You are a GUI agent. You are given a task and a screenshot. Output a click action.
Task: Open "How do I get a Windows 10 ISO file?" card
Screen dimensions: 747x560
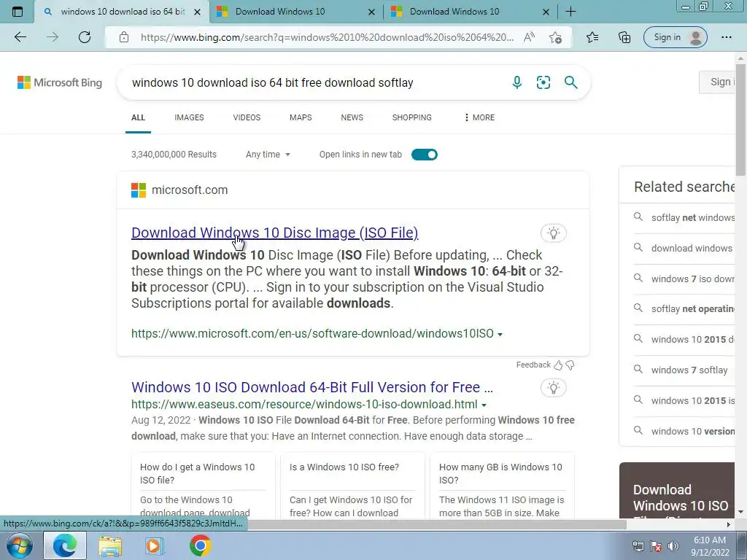click(203, 486)
